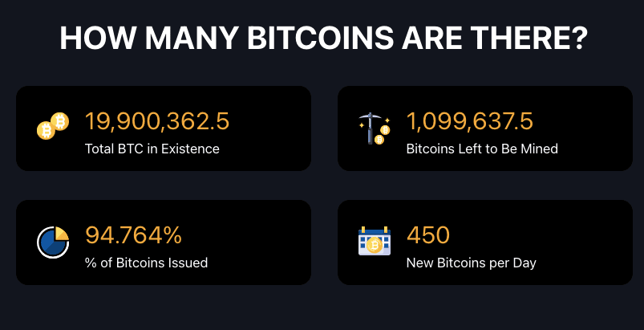Click the How Many Bitcoins Are There heading
The height and width of the screenshot is (330, 644).
click(x=324, y=38)
